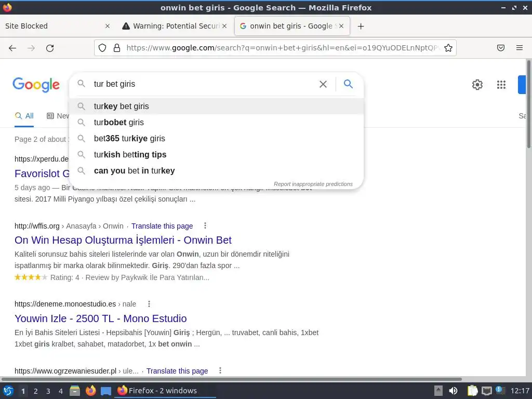Click the notification tray icon
Image resolution: width=532 pixels, height=399 pixels.
click(x=500, y=390)
